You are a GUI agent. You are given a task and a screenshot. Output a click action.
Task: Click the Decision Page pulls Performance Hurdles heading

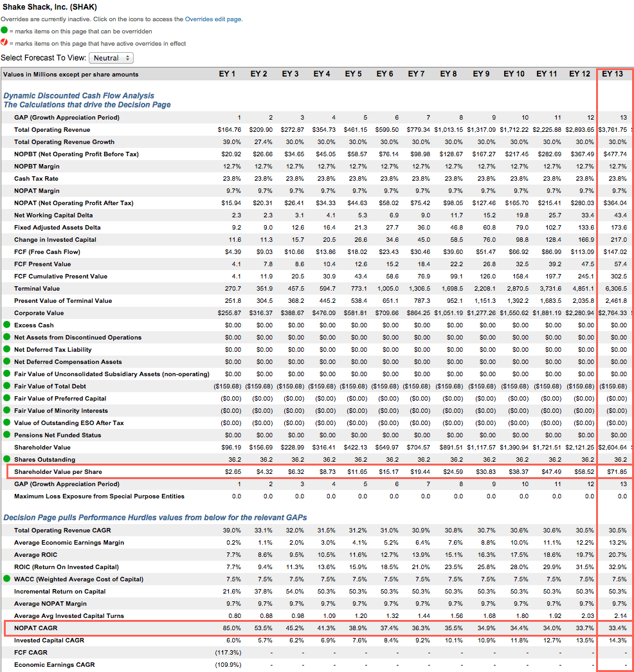point(155,518)
